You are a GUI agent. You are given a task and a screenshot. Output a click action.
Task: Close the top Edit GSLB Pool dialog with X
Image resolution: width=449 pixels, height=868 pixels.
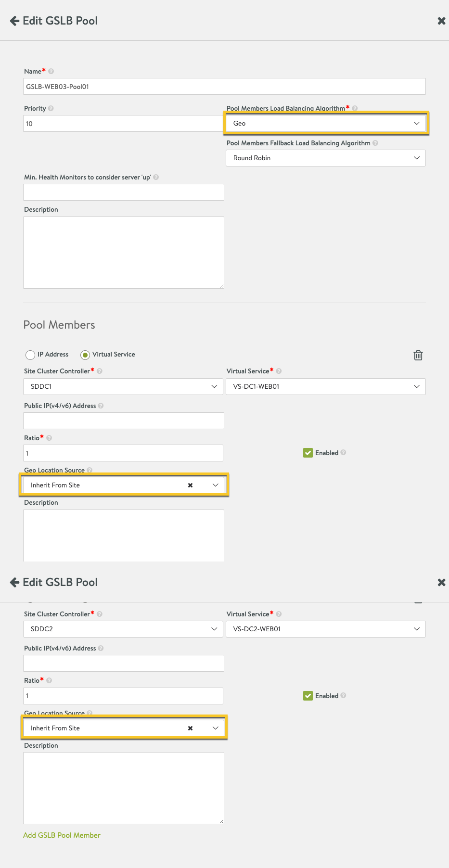coord(441,21)
